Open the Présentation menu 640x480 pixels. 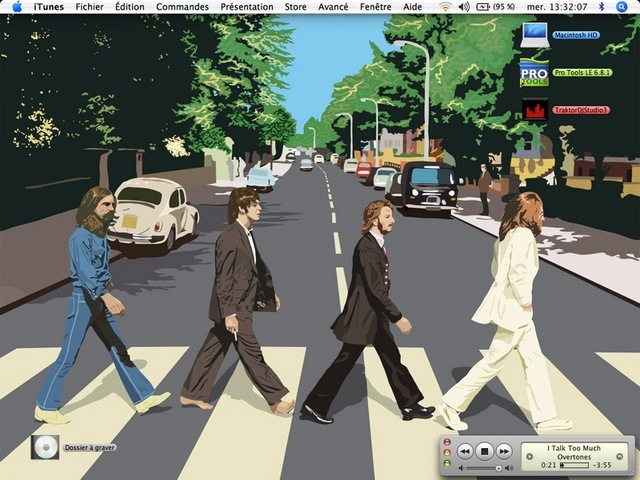click(x=247, y=7)
